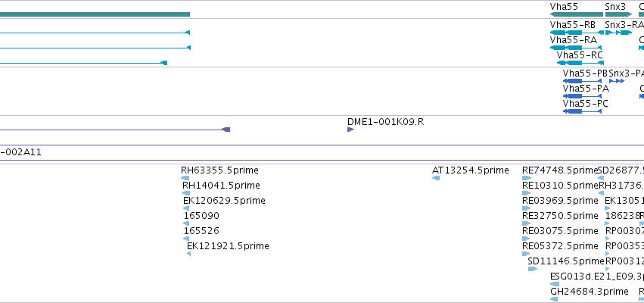The image size is (644, 303).
Task: Select the Vha55-PC protein feature
Action: click(x=582, y=111)
